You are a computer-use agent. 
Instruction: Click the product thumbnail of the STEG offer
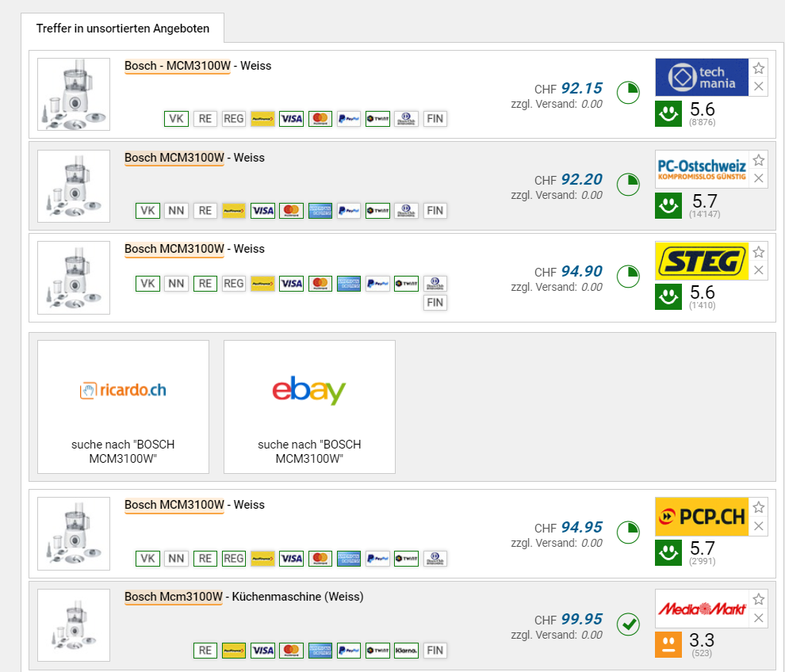pyautogui.click(x=74, y=277)
